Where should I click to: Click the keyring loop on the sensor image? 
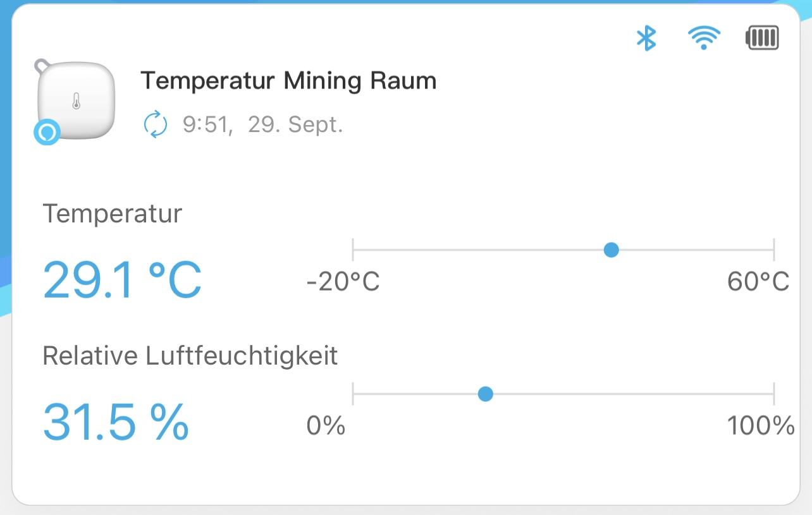coord(43,64)
